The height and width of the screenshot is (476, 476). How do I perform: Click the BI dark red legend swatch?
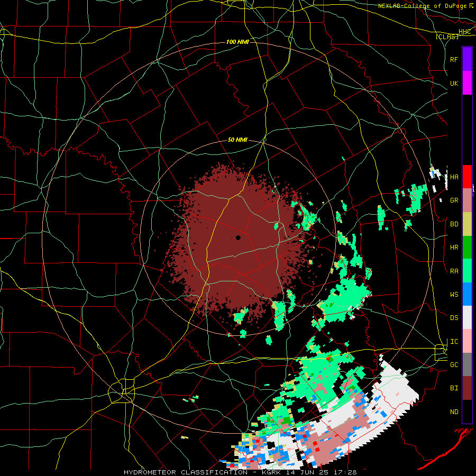click(467, 388)
